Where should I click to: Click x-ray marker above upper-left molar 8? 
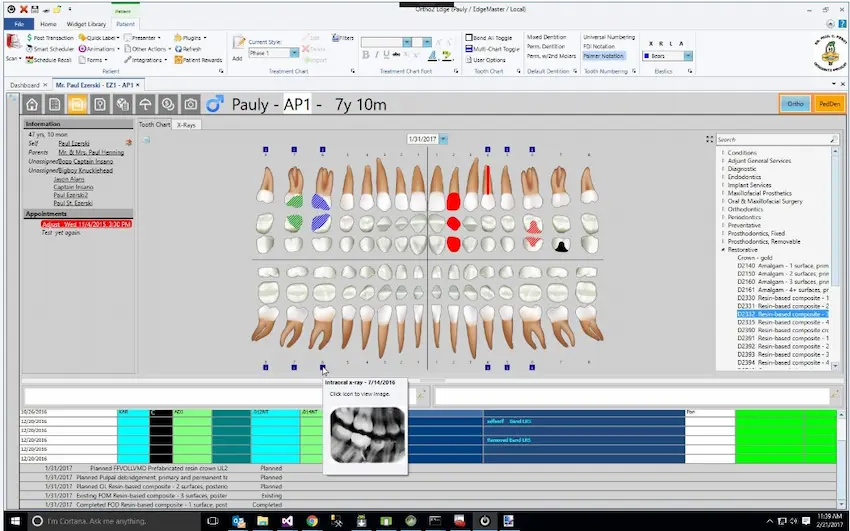tap(266, 150)
